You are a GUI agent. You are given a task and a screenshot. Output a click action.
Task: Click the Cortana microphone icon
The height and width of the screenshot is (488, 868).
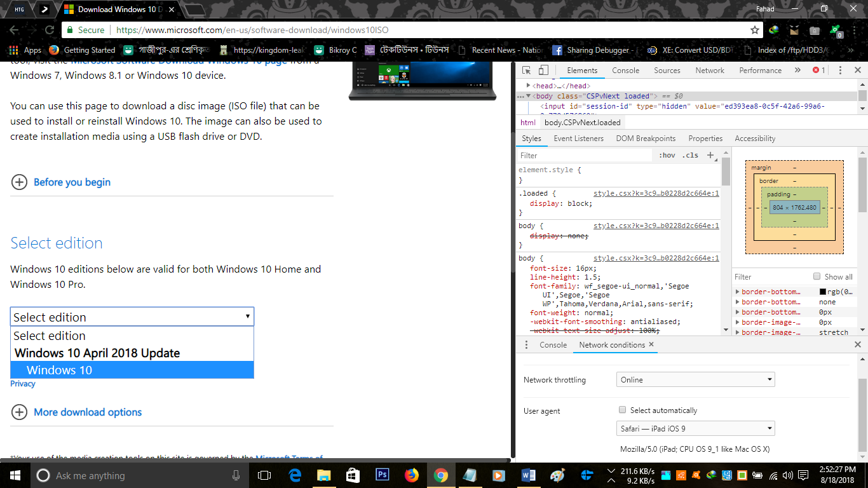click(x=236, y=475)
